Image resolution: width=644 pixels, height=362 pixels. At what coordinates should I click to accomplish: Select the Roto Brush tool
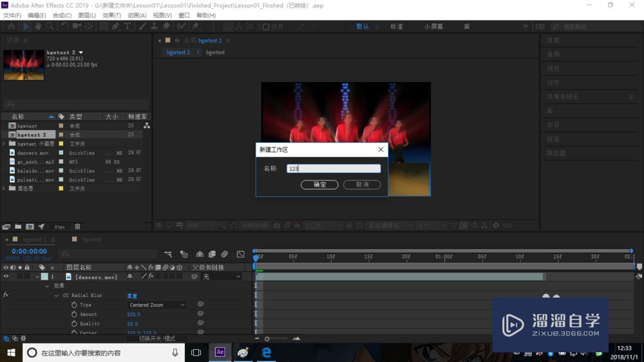[181, 26]
